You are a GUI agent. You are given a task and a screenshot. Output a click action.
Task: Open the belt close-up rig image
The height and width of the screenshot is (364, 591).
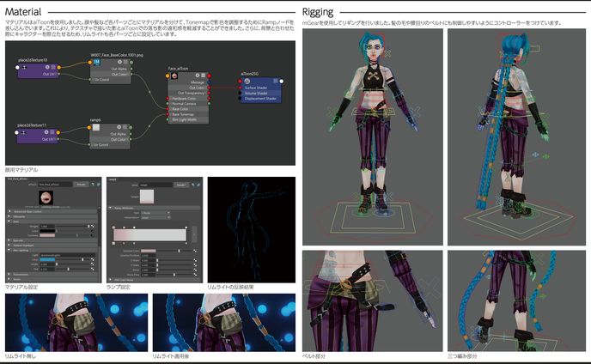373,300
